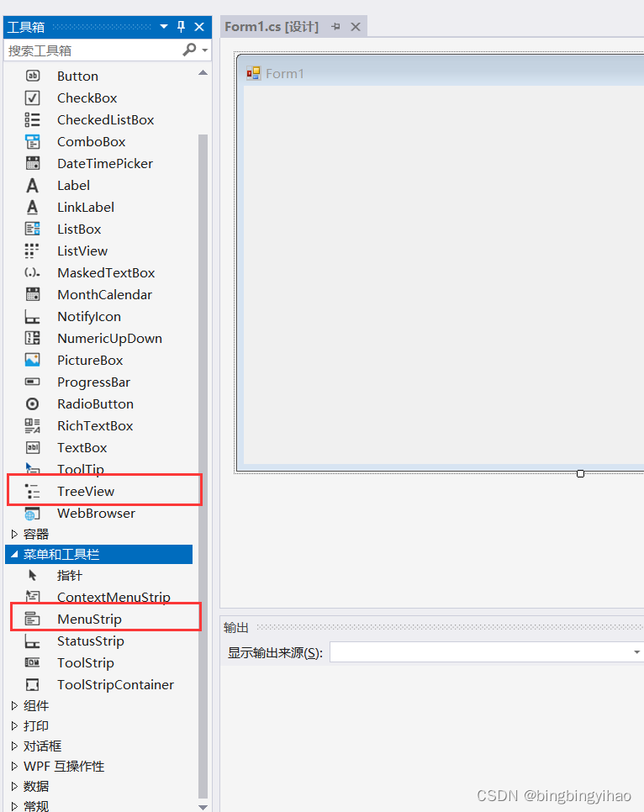
Task: Select the ListView control icon
Action: point(32,250)
